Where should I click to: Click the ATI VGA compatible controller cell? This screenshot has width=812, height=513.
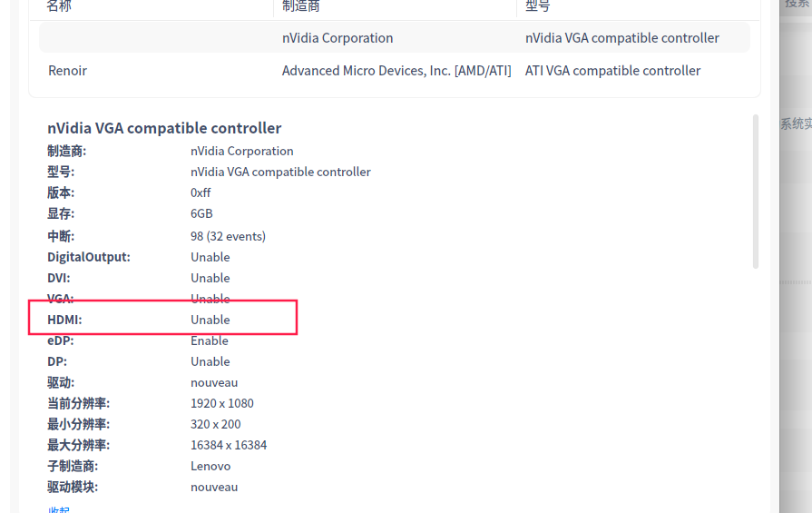[x=612, y=71]
